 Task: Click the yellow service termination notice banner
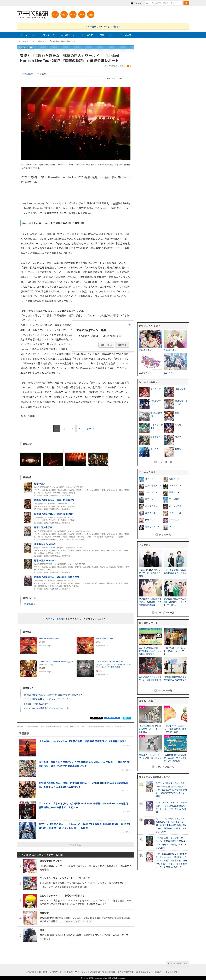103,27
